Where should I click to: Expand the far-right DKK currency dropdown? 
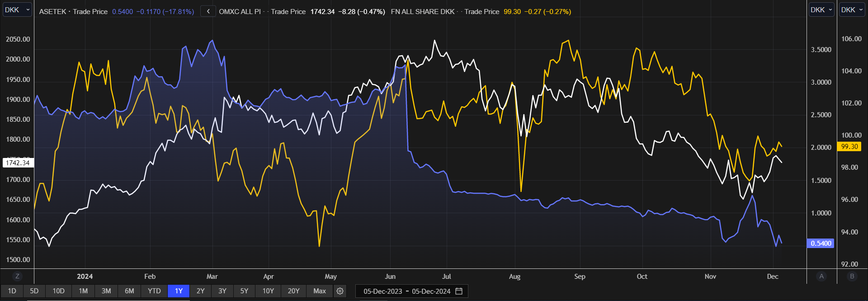(x=852, y=10)
